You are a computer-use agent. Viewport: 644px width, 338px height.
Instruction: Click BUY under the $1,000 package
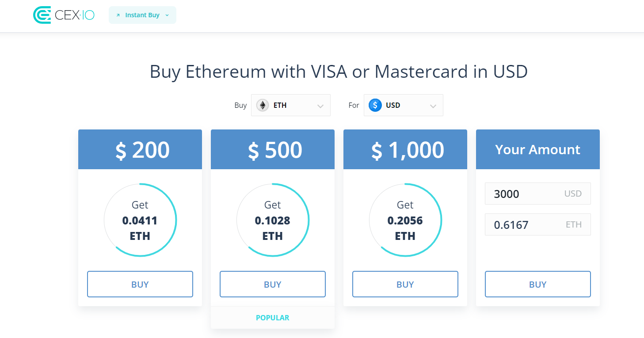pyautogui.click(x=405, y=284)
